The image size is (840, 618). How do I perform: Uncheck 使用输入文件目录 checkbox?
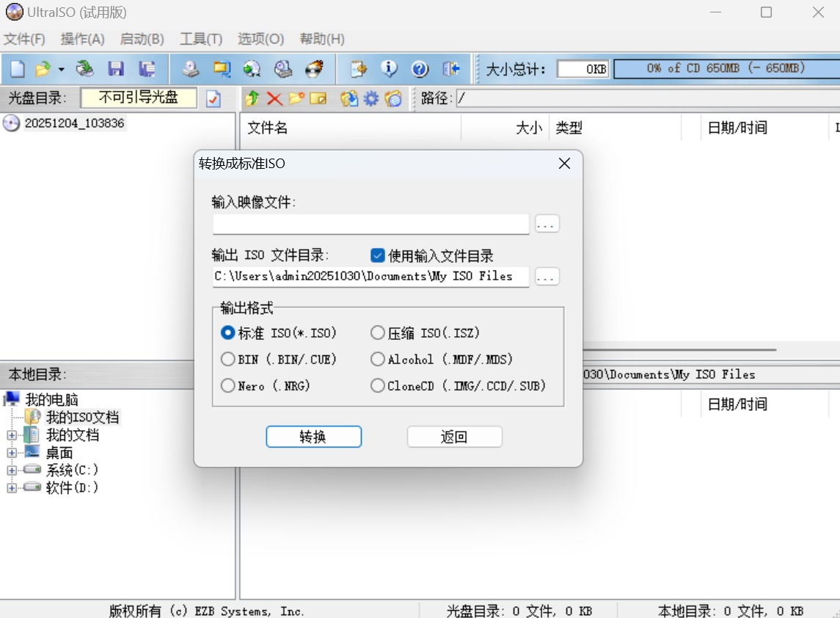[377, 255]
